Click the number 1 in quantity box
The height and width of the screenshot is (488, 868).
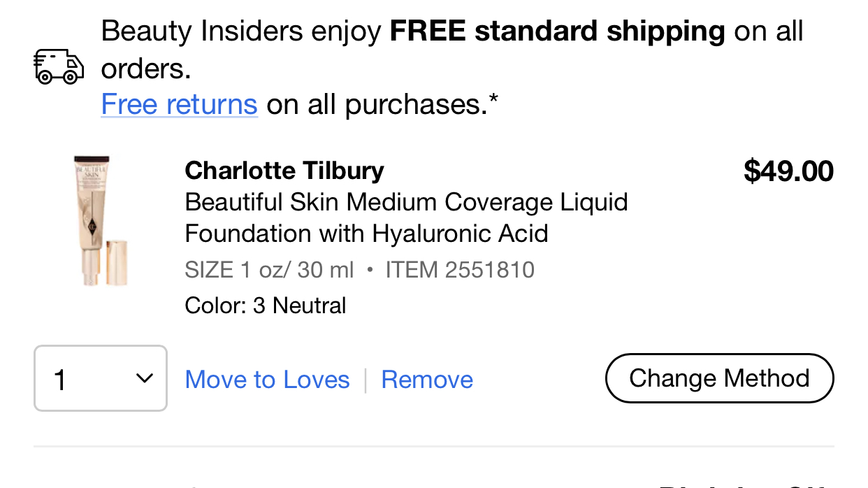[x=60, y=380]
